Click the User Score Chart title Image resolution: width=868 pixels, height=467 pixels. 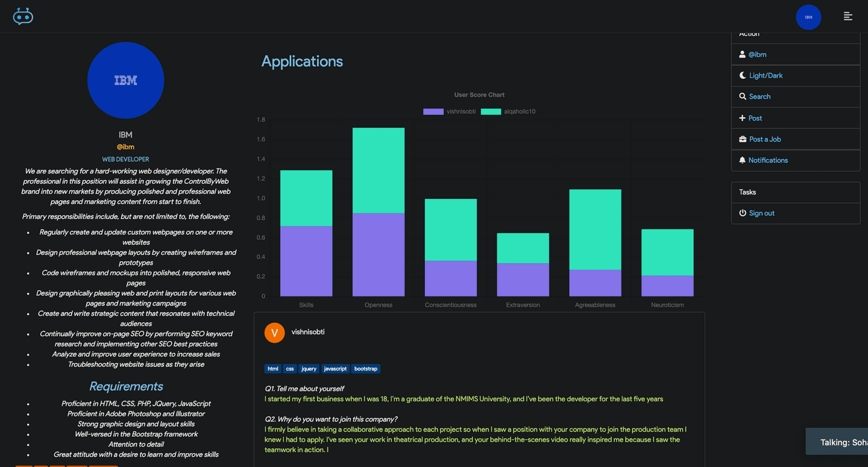(479, 95)
